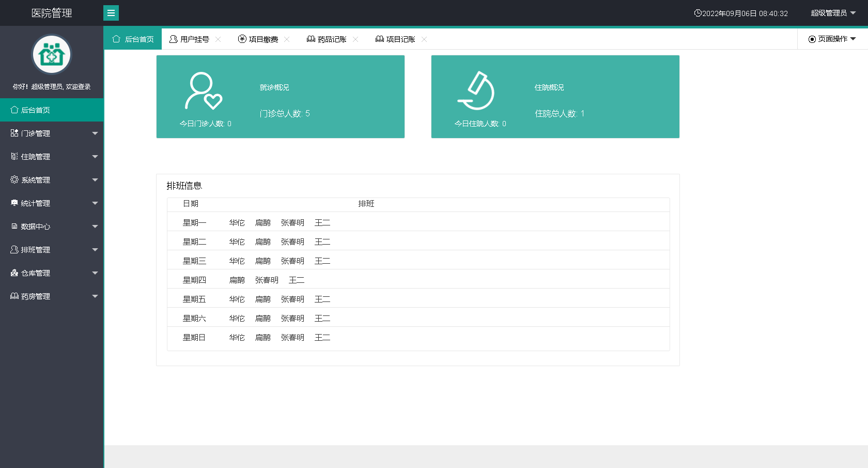868x468 pixels.
Task: Click the 住院管理 building icon
Action: coord(14,156)
